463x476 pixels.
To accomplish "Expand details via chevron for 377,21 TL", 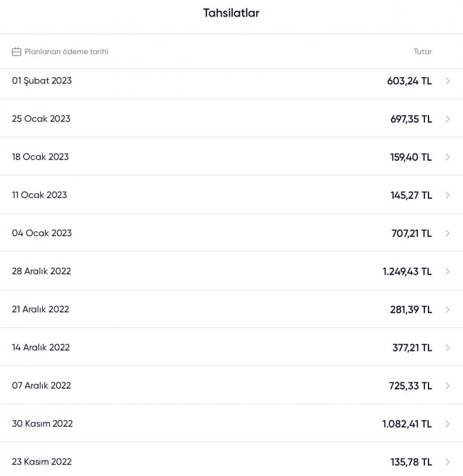I will coord(447,347).
